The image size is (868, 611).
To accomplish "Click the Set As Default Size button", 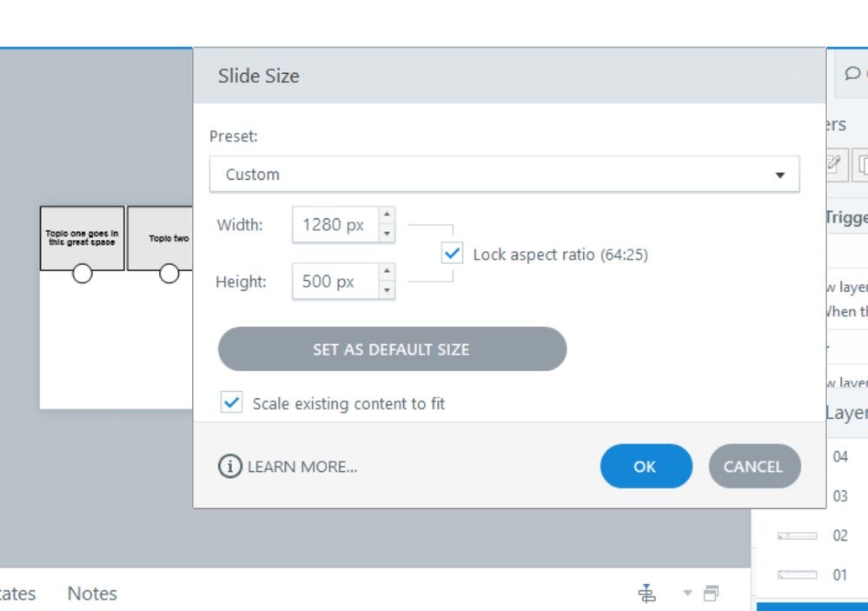I will 392,349.
